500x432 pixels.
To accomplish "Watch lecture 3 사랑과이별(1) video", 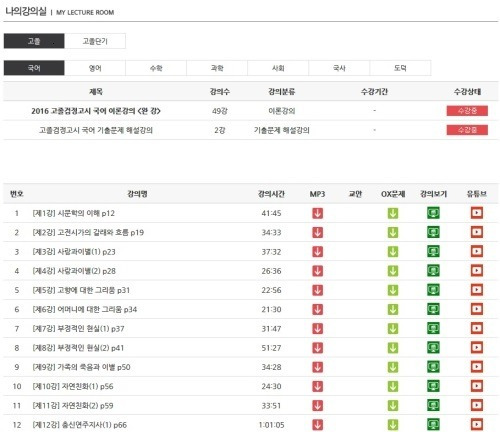I will click(x=433, y=252).
